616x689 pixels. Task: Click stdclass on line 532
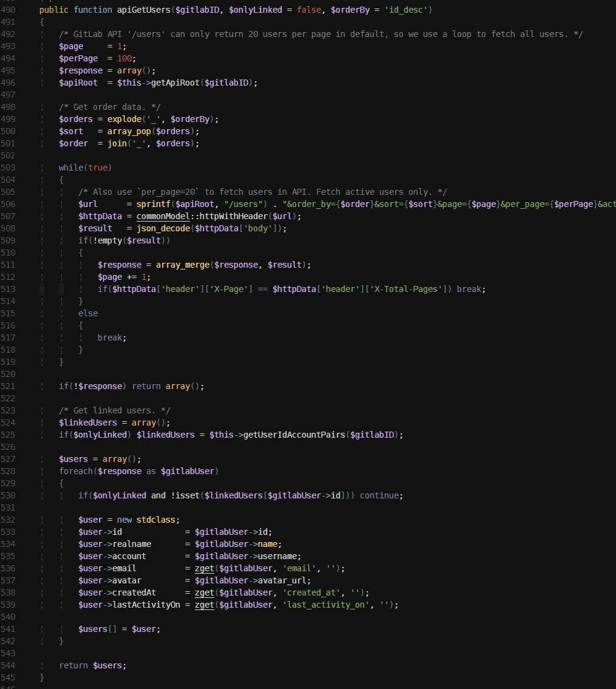pyautogui.click(x=156, y=520)
